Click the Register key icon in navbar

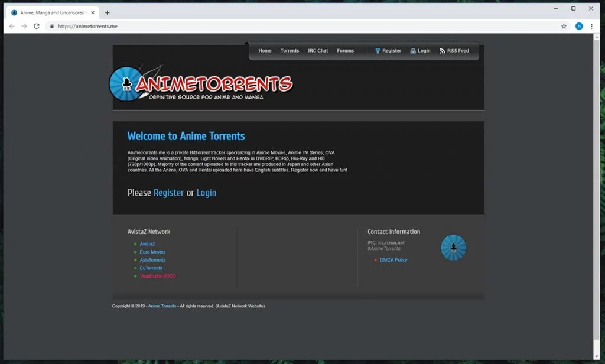coord(376,50)
